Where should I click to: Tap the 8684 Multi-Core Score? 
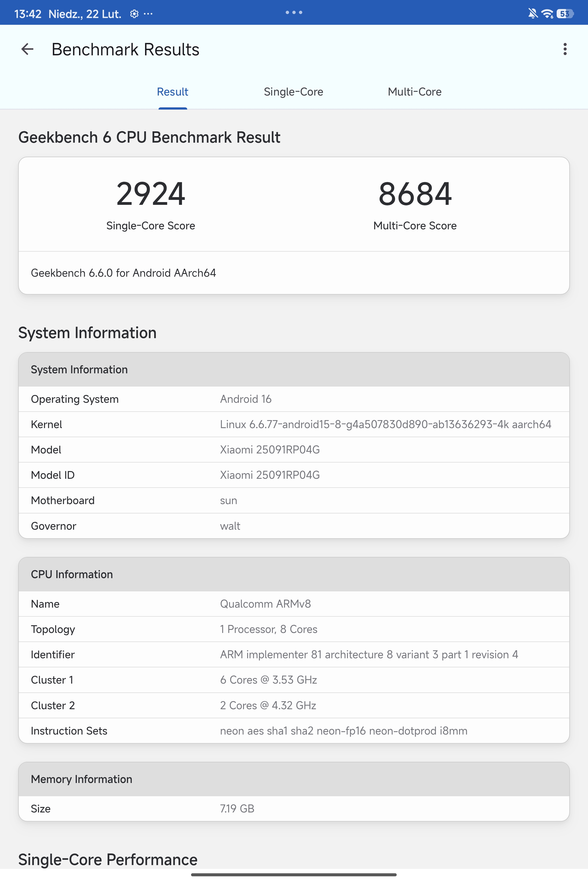[x=415, y=194]
